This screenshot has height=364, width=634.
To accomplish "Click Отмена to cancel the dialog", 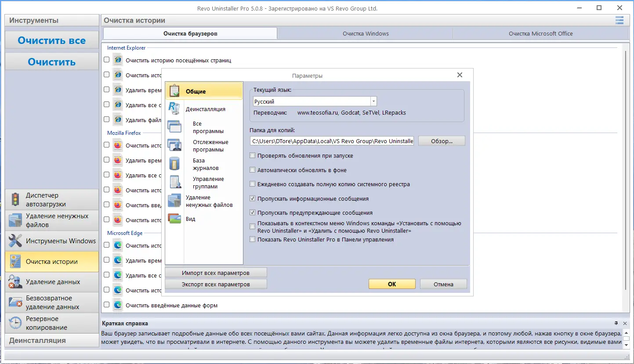I will coord(443,284).
